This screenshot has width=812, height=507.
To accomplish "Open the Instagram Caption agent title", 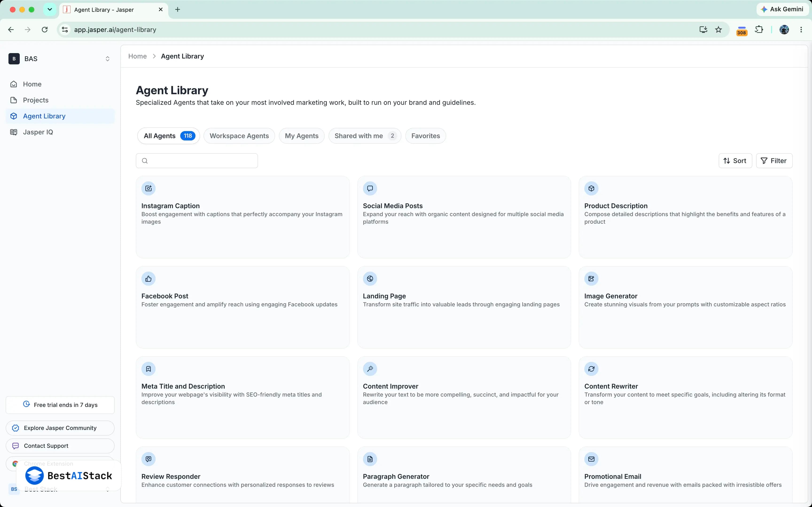I will tap(170, 206).
